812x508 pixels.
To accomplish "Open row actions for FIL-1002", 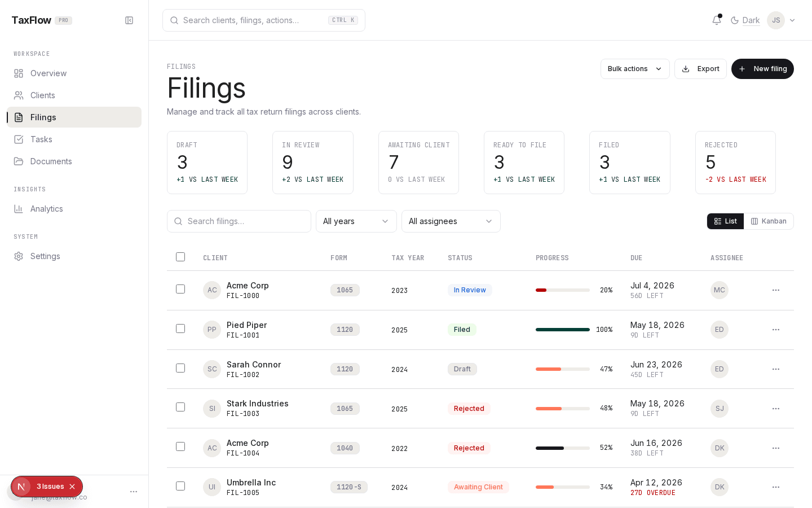I will [x=776, y=369].
